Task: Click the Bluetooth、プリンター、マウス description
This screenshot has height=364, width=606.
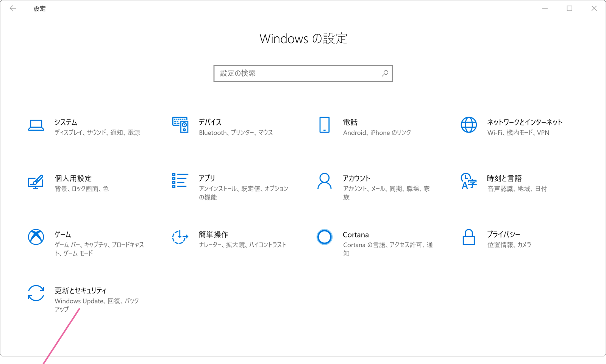Action: [236, 133]
